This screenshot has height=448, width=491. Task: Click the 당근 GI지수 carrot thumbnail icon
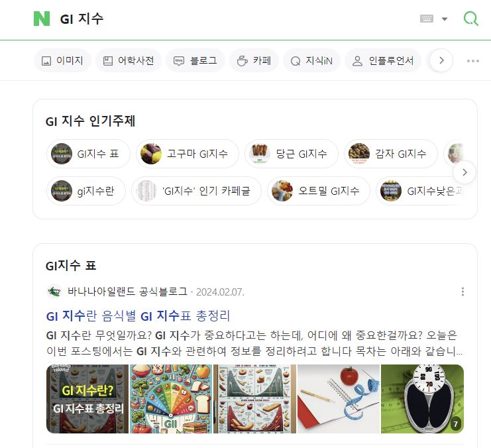(x=260, y=154)
